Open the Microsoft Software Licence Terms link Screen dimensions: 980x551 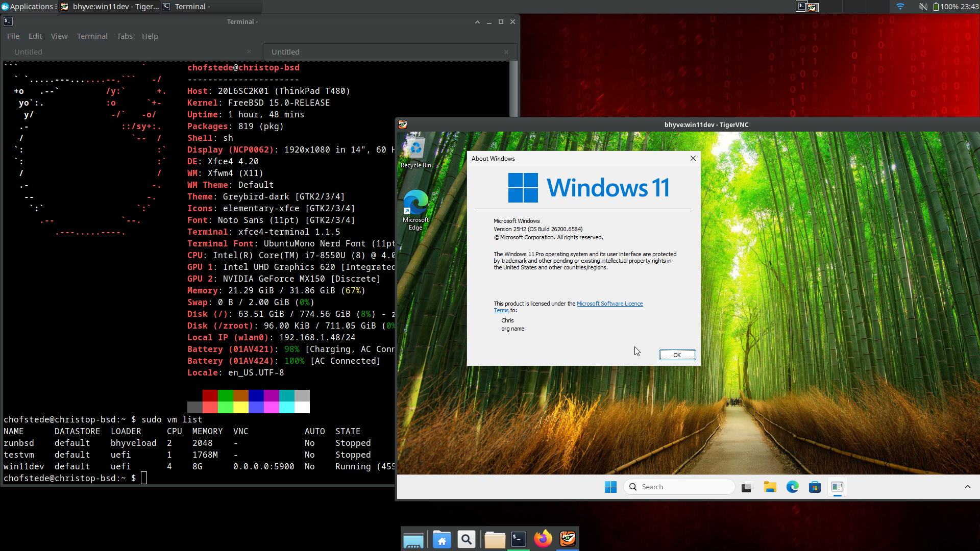coord(609,304)
